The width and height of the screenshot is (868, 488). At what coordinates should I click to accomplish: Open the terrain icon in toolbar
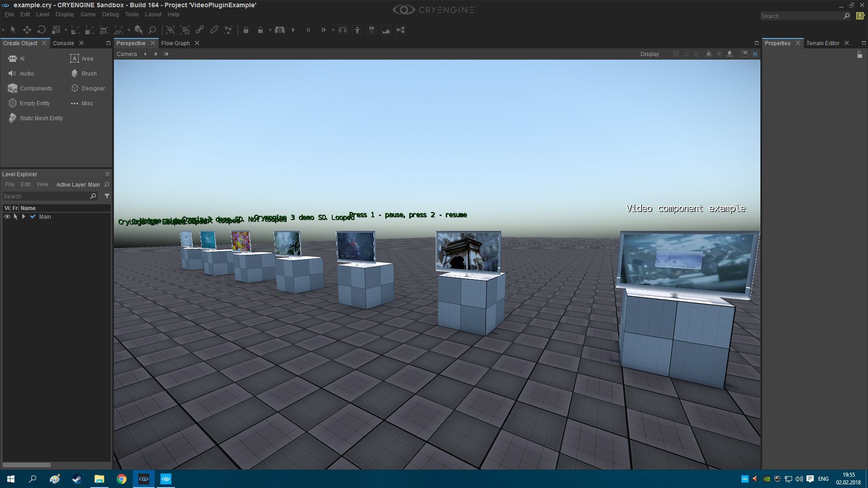pos(386,30)
